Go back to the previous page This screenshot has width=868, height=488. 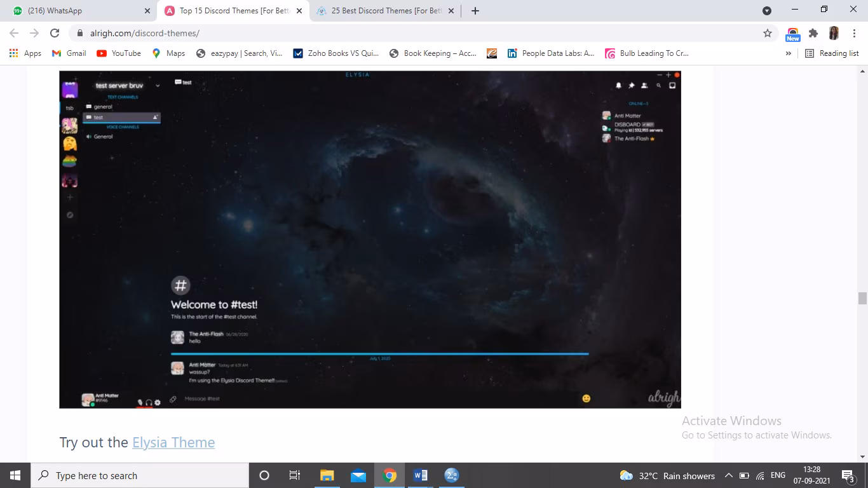pyautogui.click(x=14, y=33)
